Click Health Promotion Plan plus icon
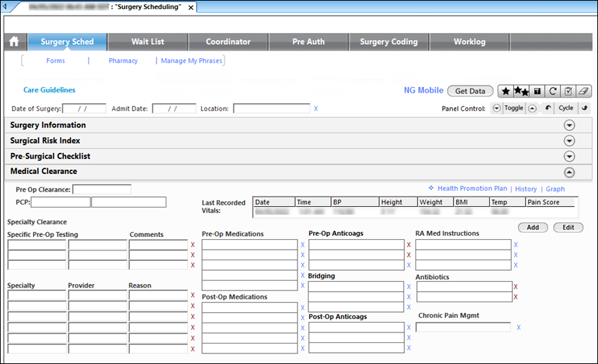The width and height of the screenshot is (598, 364). click(x=431, y=188)
